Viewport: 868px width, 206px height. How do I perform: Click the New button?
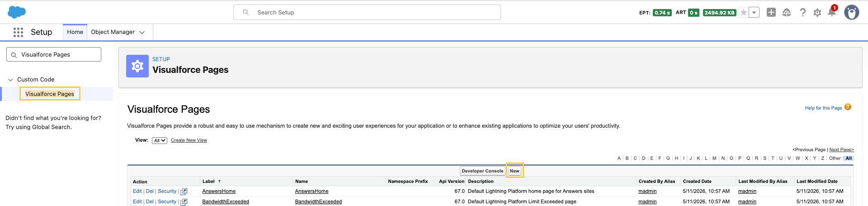click(x=514, y=171)
